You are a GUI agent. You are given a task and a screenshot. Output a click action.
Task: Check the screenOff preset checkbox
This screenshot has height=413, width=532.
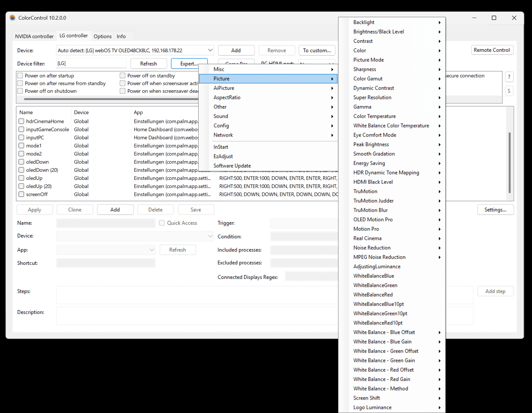21,194
